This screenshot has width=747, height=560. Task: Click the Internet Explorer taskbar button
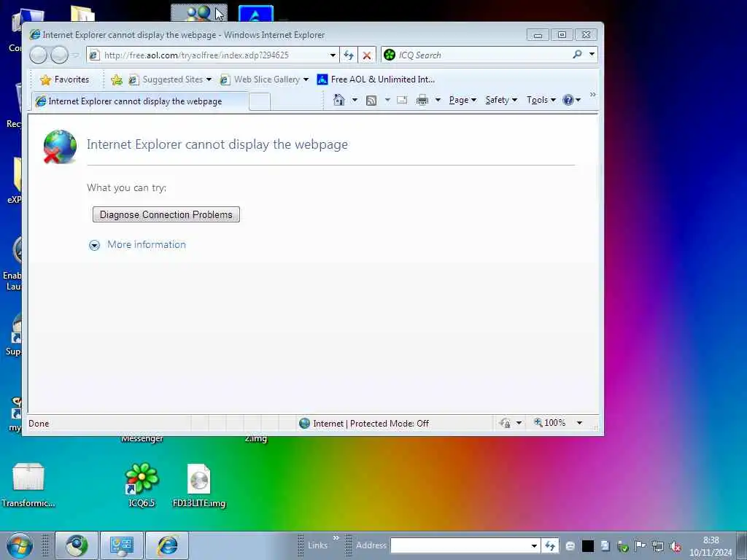click(167, 545)
